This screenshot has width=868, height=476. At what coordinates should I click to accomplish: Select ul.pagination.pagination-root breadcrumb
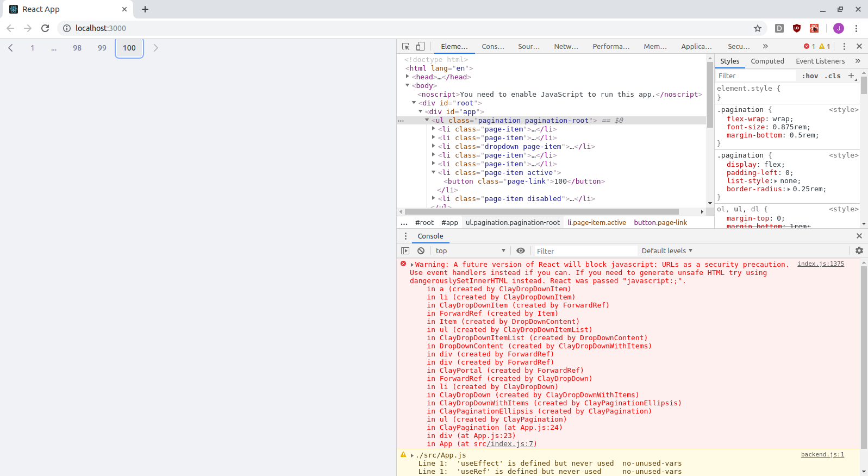coord(513,223)
